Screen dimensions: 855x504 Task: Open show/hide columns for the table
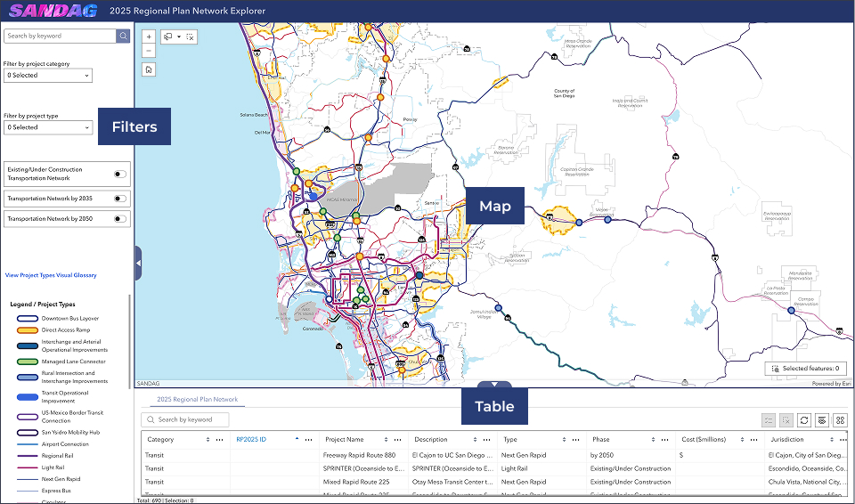point(822,420)
